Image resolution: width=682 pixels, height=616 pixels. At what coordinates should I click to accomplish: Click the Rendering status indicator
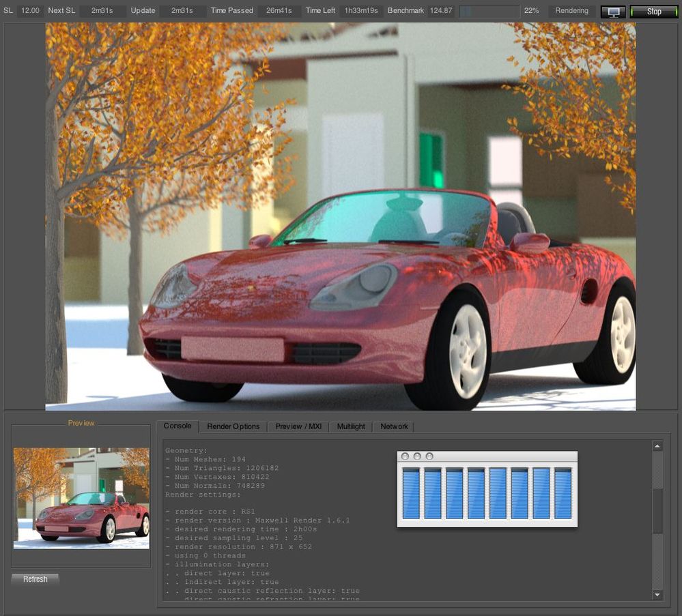pos(571,11)
